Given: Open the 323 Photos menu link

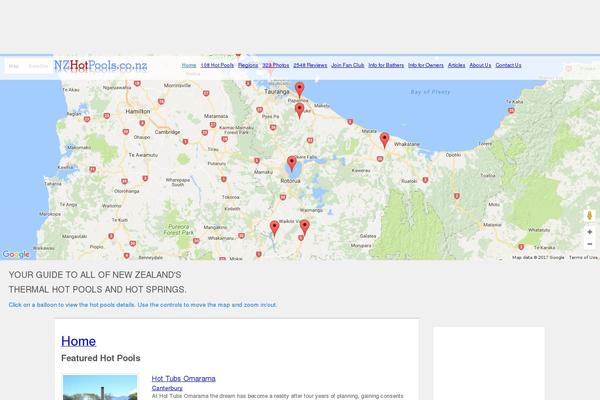Looking at the screenshot, I should tap(276, 65).
